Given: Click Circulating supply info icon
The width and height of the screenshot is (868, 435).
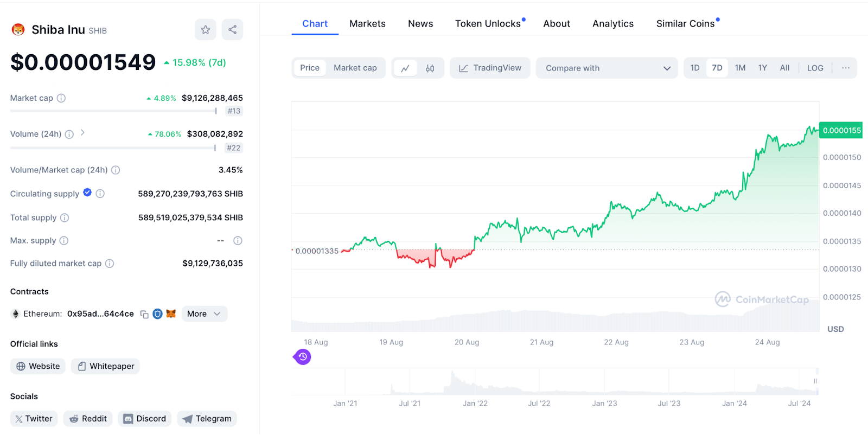Looking at the screenshot, I should pyautogui.click(x=100, y=194).
